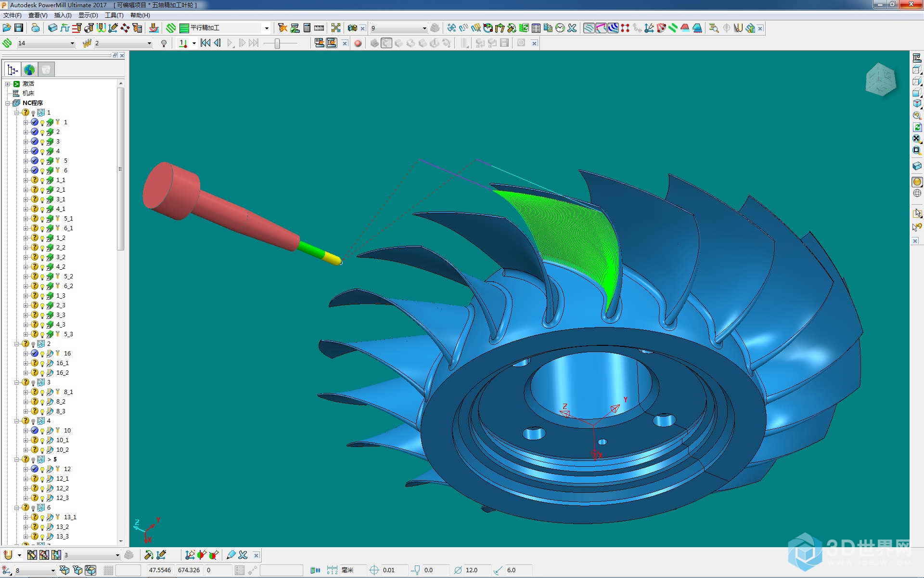Toggle light bulb for toolpath 2

(42, 132)
